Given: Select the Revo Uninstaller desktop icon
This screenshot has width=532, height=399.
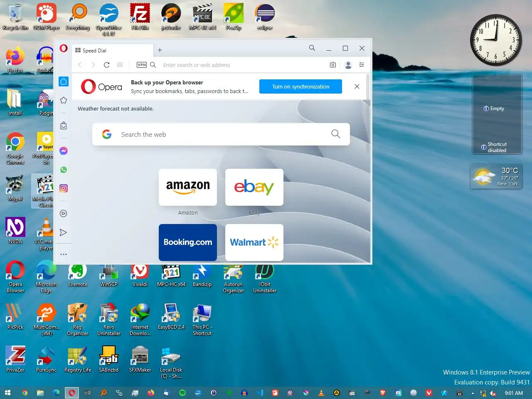Looking at the screenshot, I should (109, 320).
